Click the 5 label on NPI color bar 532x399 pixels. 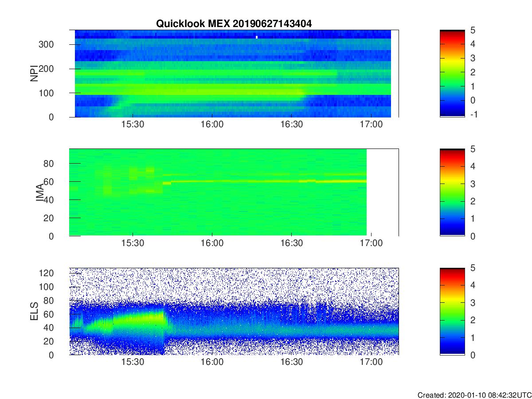472,30
